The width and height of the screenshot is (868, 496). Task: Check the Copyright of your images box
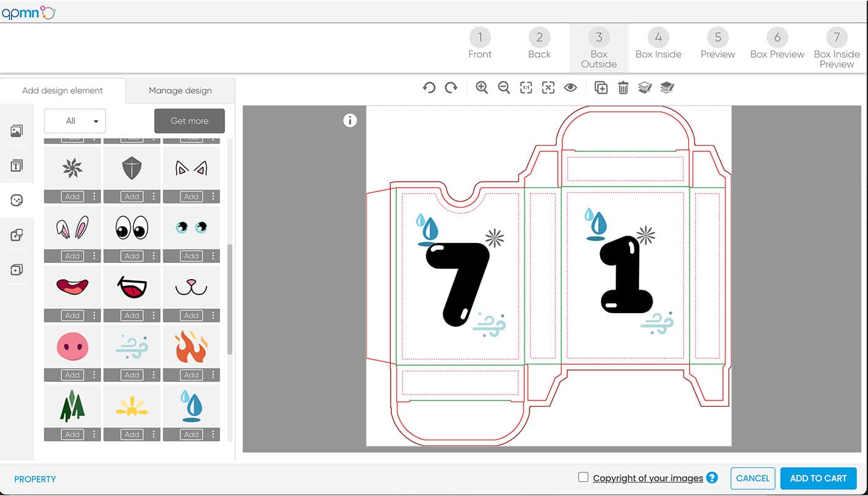tap(583, 477)
